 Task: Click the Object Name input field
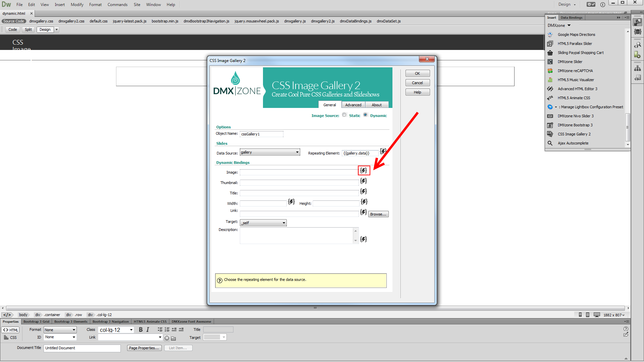[262, 134]
